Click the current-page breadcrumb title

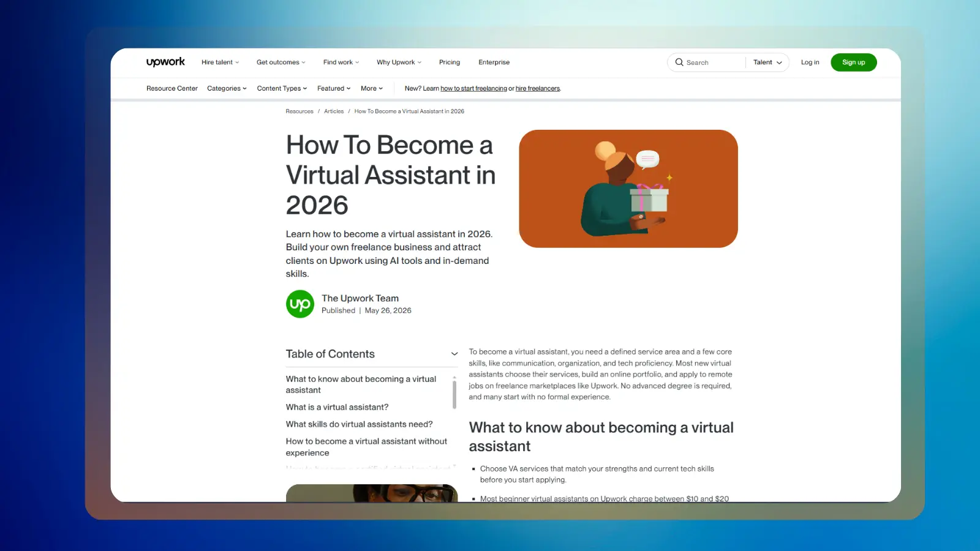click(409, 111)
